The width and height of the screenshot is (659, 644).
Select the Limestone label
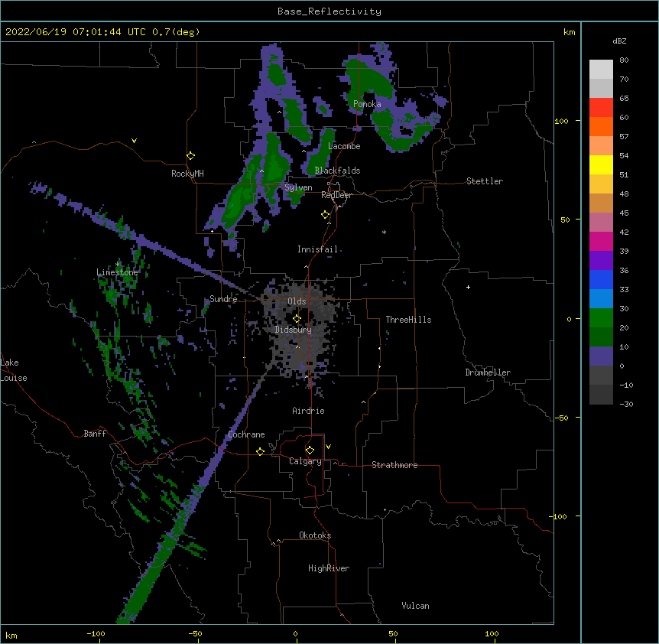click(117, 272)
